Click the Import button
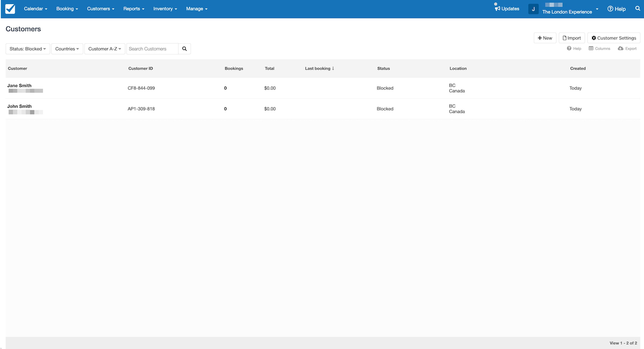 572,38
